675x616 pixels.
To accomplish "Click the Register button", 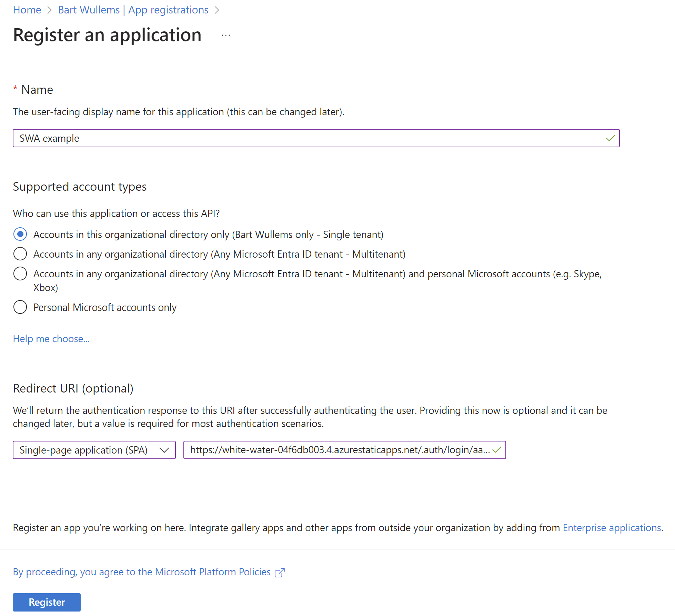I will pyautogui.click(x=47, y=602).
